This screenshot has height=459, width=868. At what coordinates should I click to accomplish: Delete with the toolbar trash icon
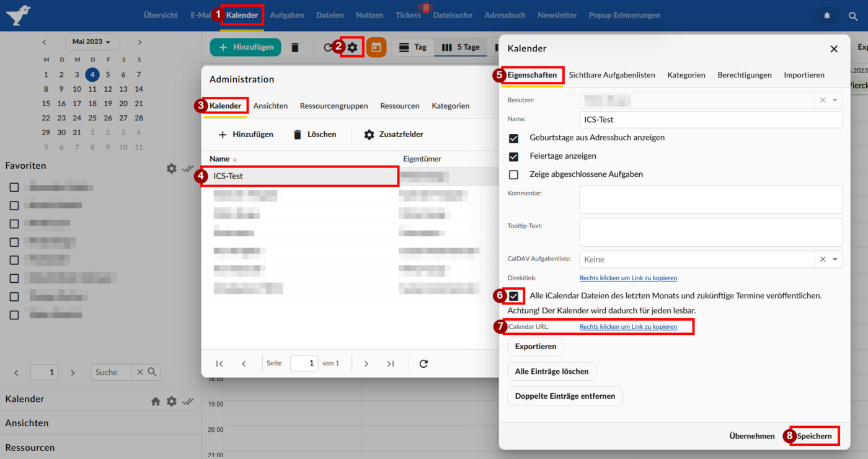click(295, 47)
